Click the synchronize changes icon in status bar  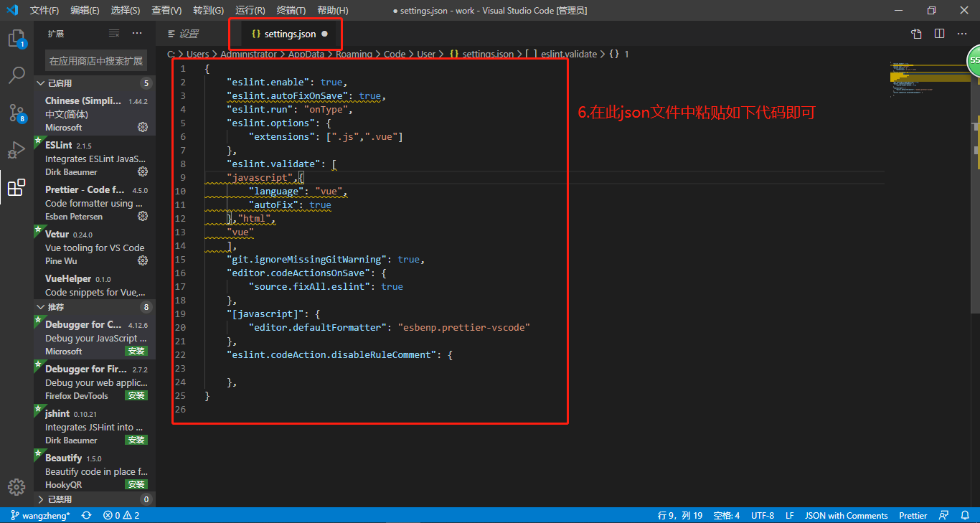click(86, 515)
